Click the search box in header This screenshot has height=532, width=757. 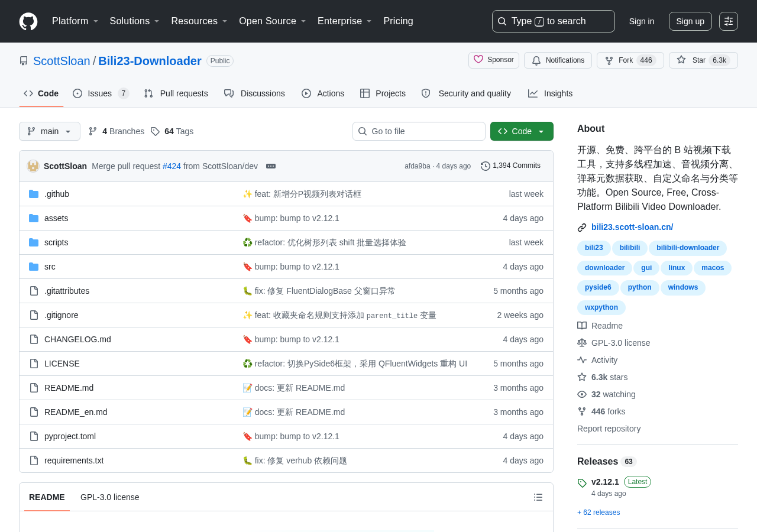point(554,21)
